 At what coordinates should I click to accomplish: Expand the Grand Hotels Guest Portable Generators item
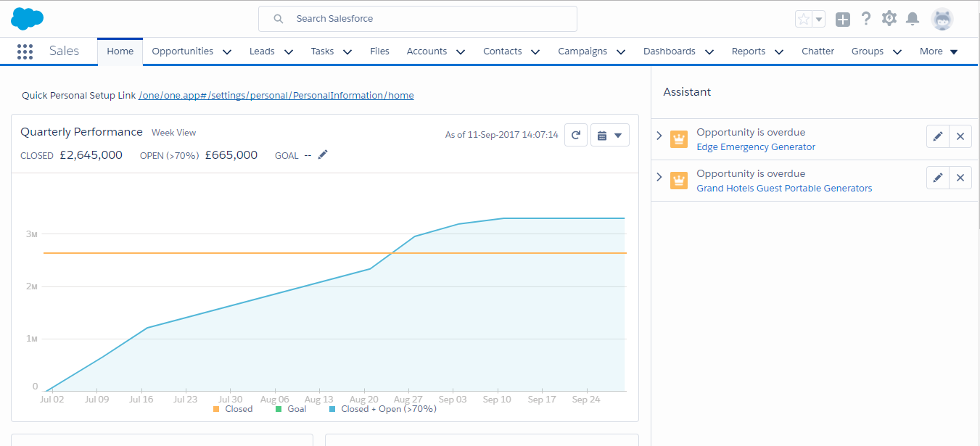[x=659, y=177]
